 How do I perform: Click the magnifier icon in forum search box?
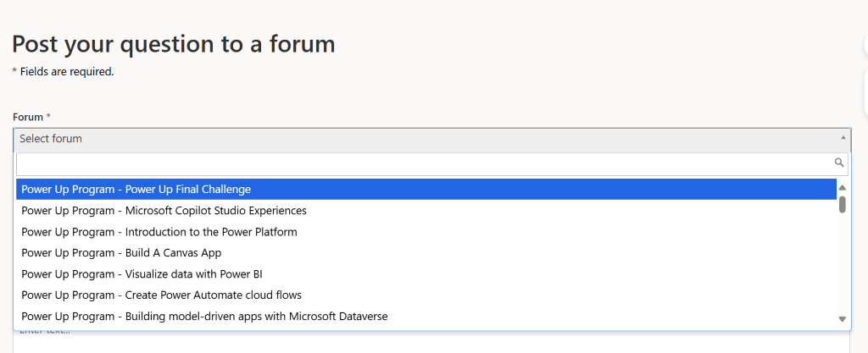(838, 163)
